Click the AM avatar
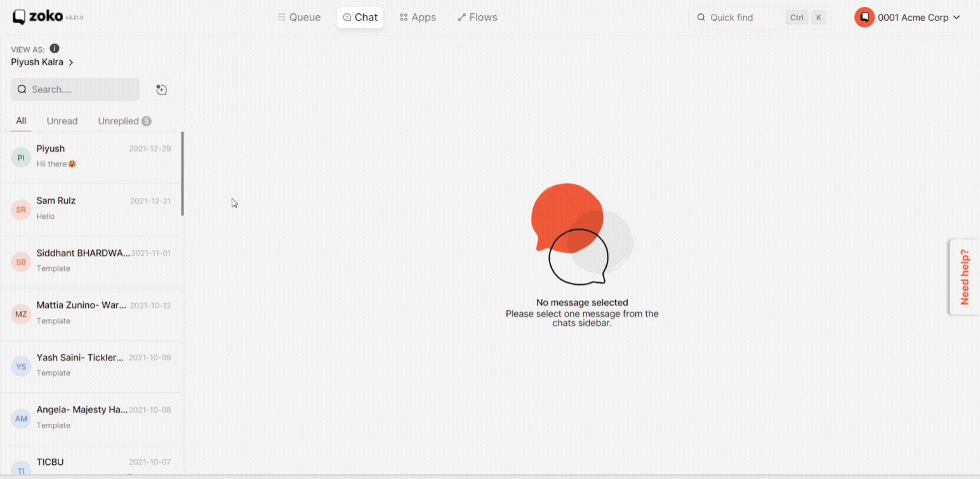The width and height of the screenshot is (980, 479). coord(21,419)
